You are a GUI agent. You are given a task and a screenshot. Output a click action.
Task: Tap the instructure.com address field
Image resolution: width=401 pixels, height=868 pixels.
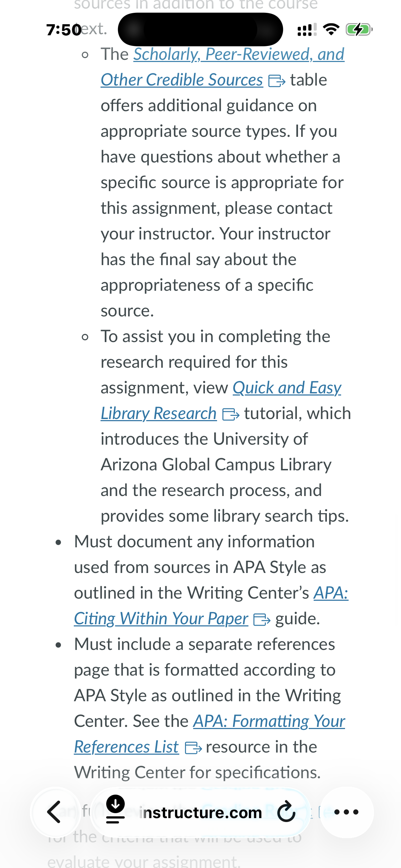click(201, 812)
